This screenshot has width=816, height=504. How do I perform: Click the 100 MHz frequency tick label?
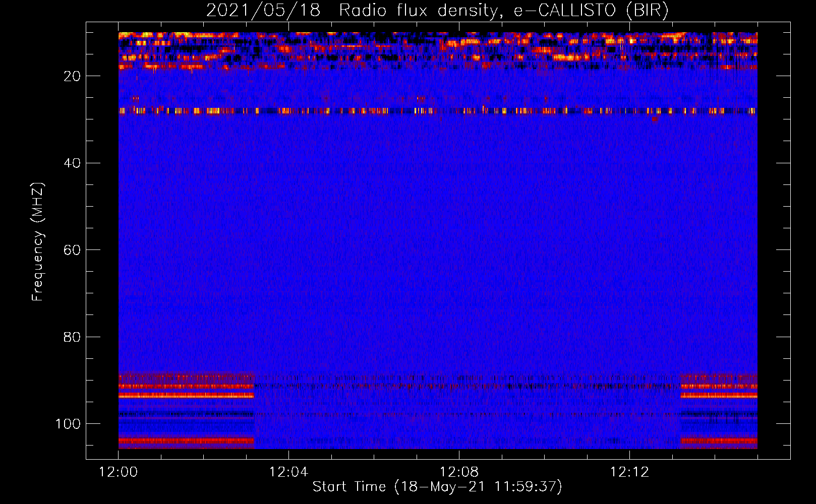pos(68,424)
